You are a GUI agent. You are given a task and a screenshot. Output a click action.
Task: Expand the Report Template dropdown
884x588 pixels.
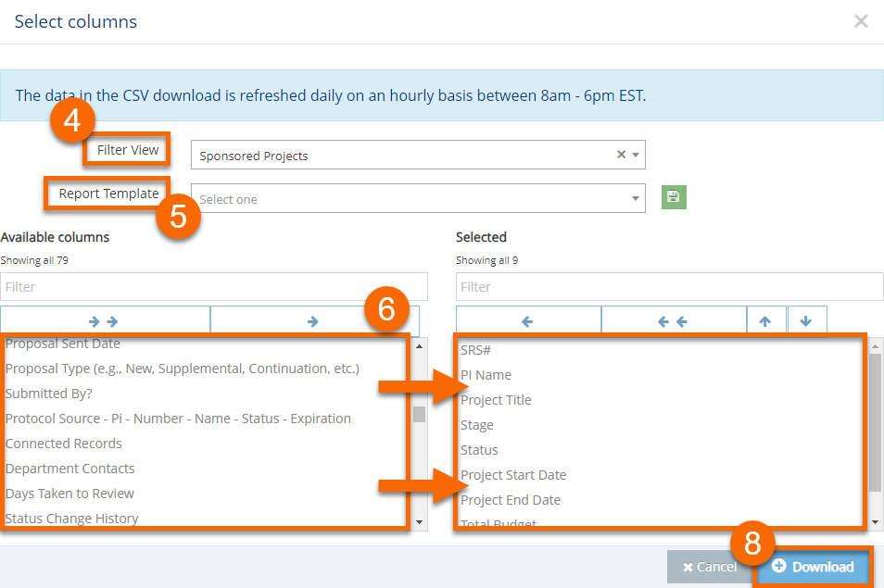click(417, 198)
